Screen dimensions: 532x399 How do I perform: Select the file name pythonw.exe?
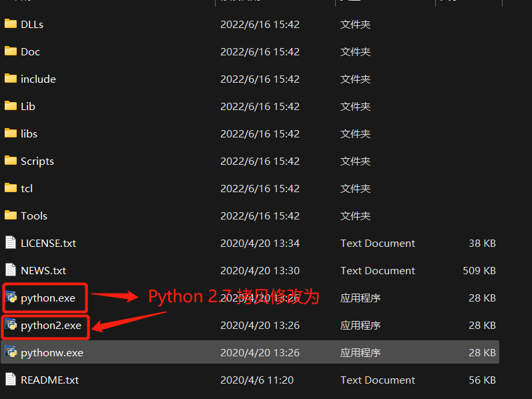pos(52,353)
